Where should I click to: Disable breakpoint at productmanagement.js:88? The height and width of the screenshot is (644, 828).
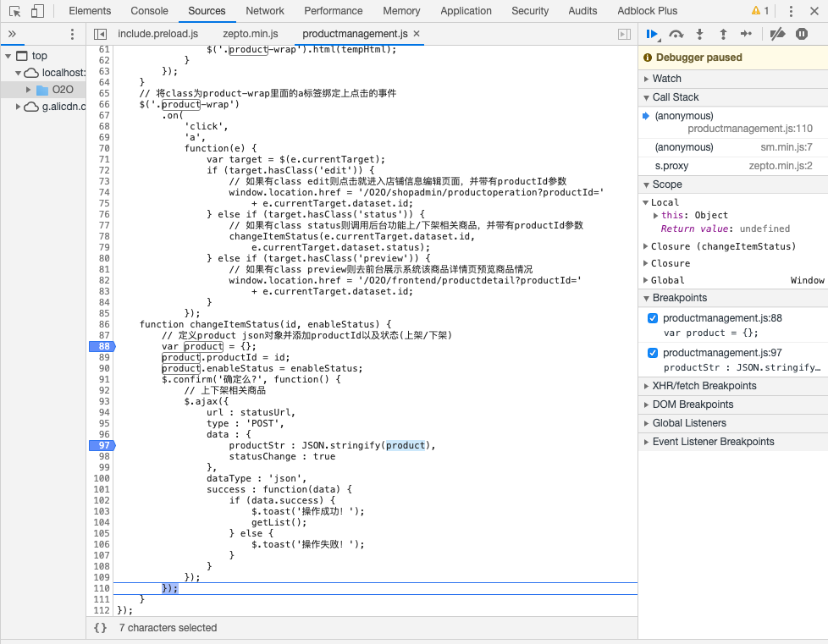652,318
